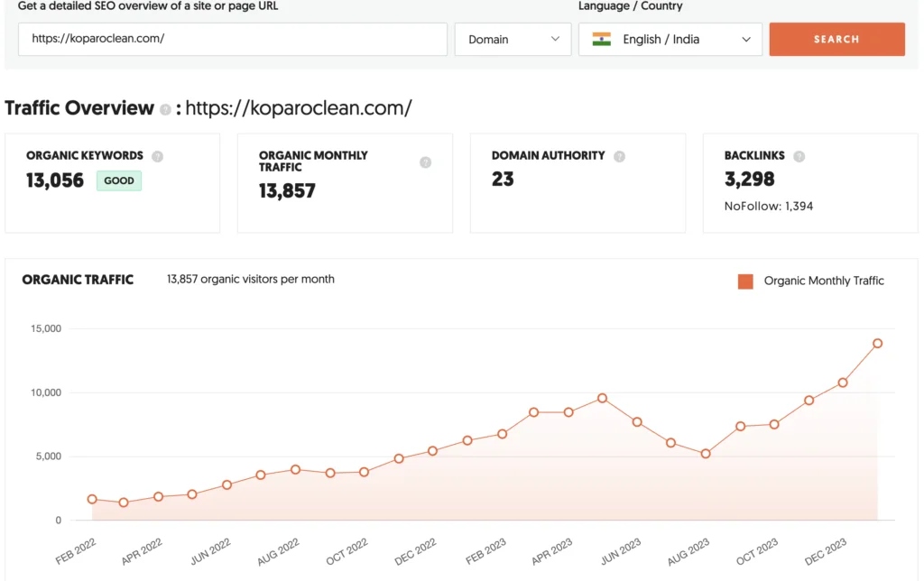Click the orange SEARCH button
The width and height of the screenshot is (924, 581).
836,39
